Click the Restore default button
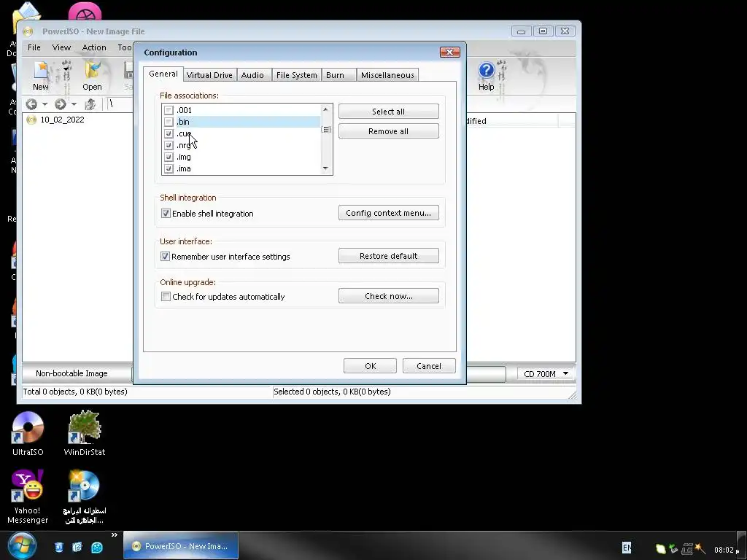The height and width of the screenshot is (560, 747). point(388,256)
